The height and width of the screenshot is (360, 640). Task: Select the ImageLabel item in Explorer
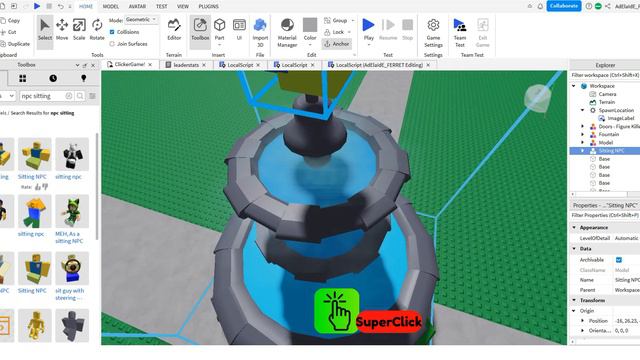tap(620, 118)
